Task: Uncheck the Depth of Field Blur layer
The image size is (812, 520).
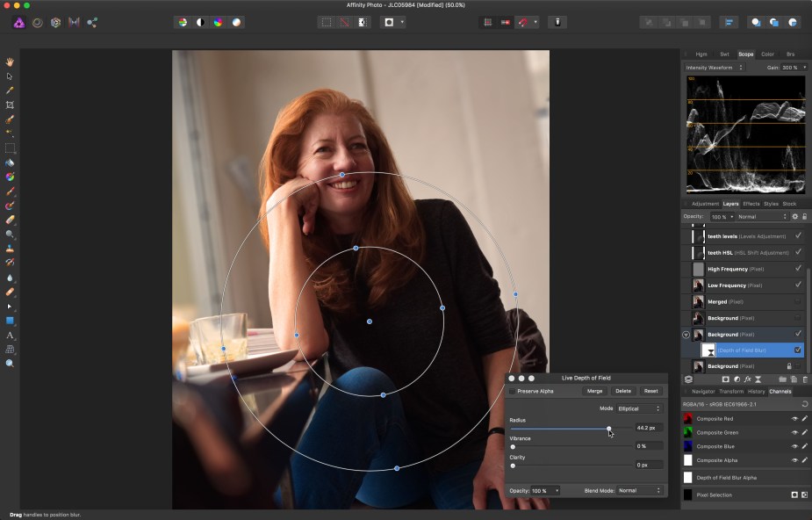Action: point(798,350)
